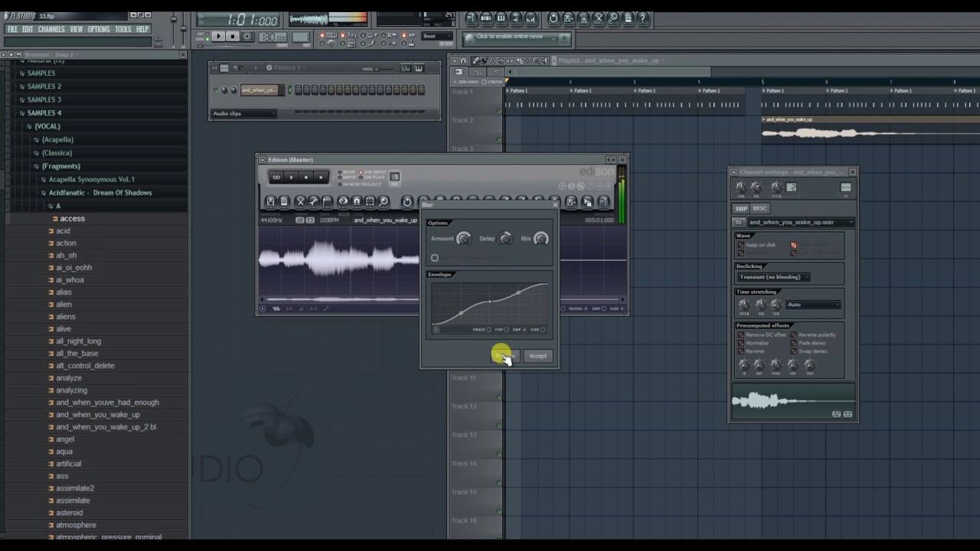Click Edison's rightmost toolbar icon

click(603, 201)
